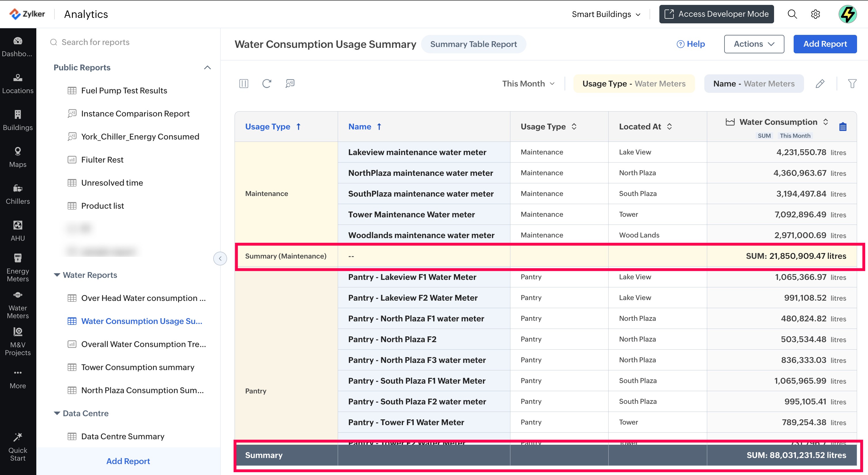
Task: Open the This Month date dropdown
Action: [x=528, y=84]
